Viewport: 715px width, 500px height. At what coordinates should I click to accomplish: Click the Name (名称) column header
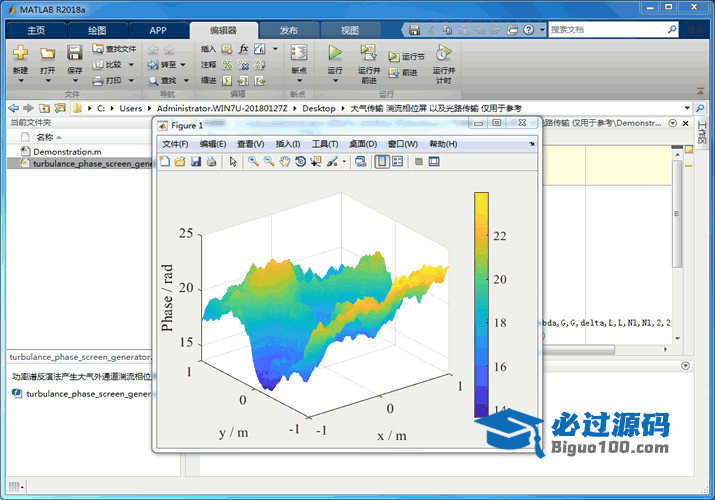coord(45,137)
